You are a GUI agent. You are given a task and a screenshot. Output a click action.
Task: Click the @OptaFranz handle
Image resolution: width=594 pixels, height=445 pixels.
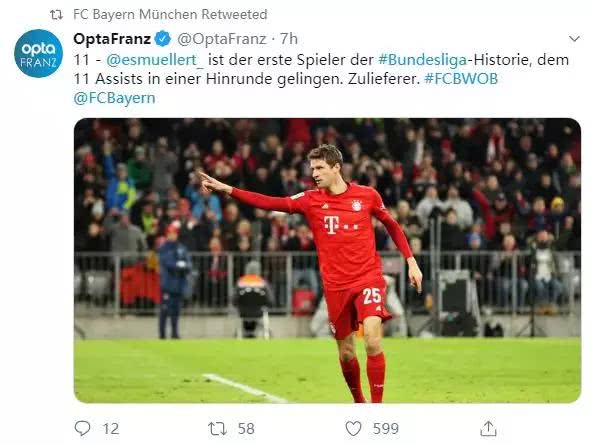[x=222, y=39]
